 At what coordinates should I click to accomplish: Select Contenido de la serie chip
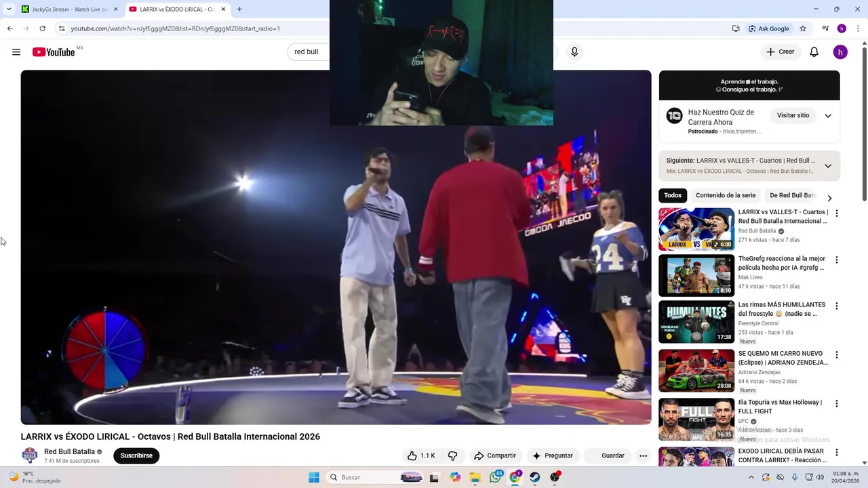click(726, 195)
